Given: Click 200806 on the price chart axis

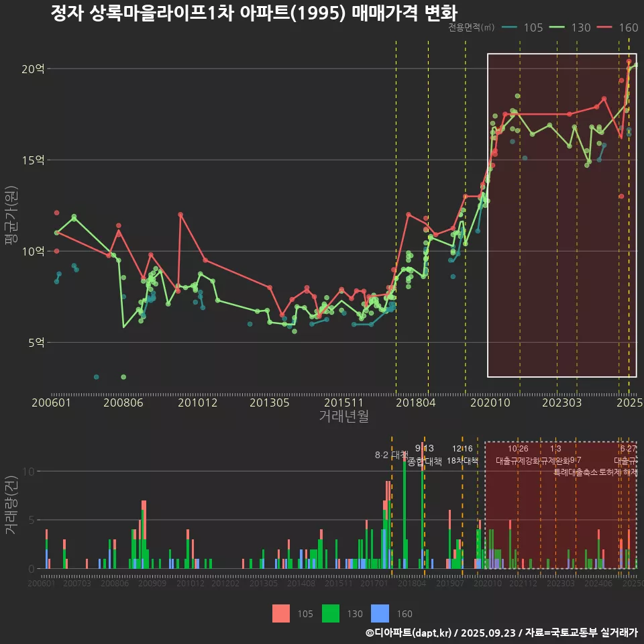Looking at the screenshot, I should pos(123,402).
